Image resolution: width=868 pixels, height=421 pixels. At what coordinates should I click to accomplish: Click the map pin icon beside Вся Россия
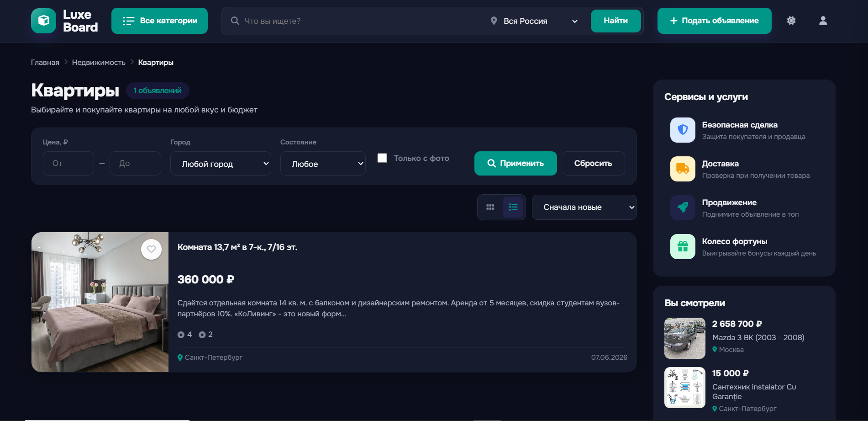494,21
